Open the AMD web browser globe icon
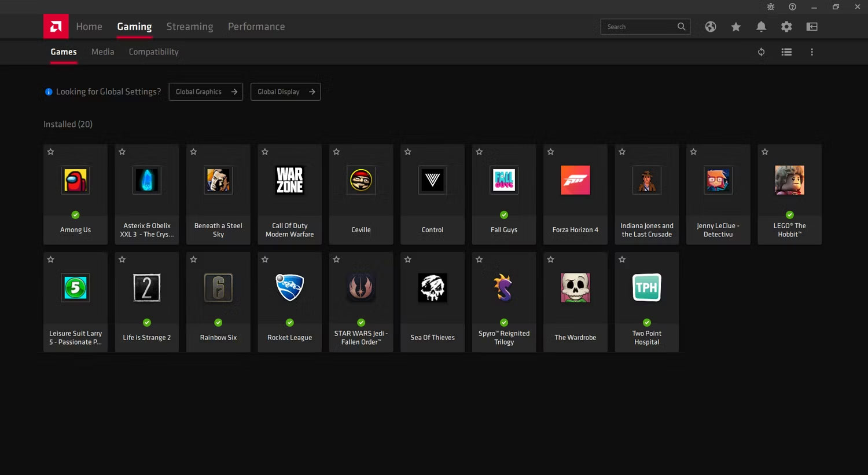 coord(710,27)
